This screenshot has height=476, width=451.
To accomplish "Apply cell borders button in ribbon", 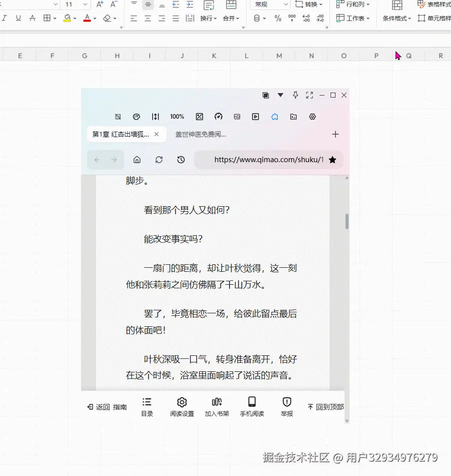I will tap(47, 18).
